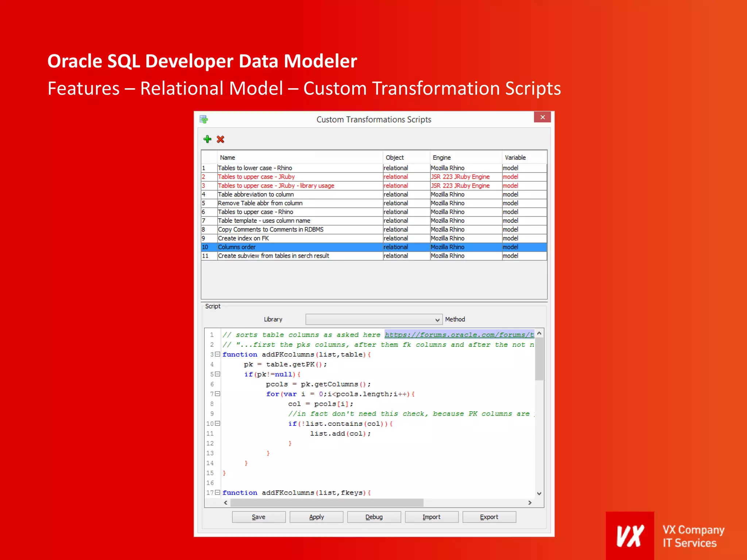
Task: Click the Export button
Action: pyautogui.click(x=489, y=517)
